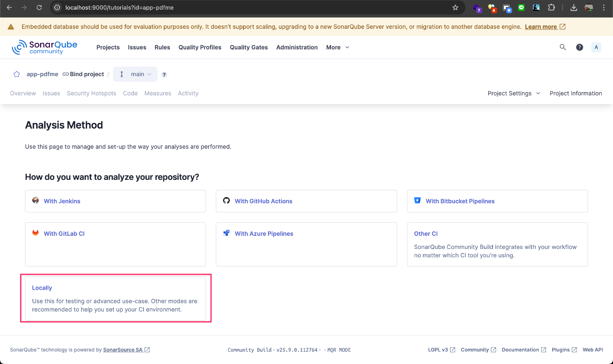Open the Issues item in top navigation

click(137, 47)
